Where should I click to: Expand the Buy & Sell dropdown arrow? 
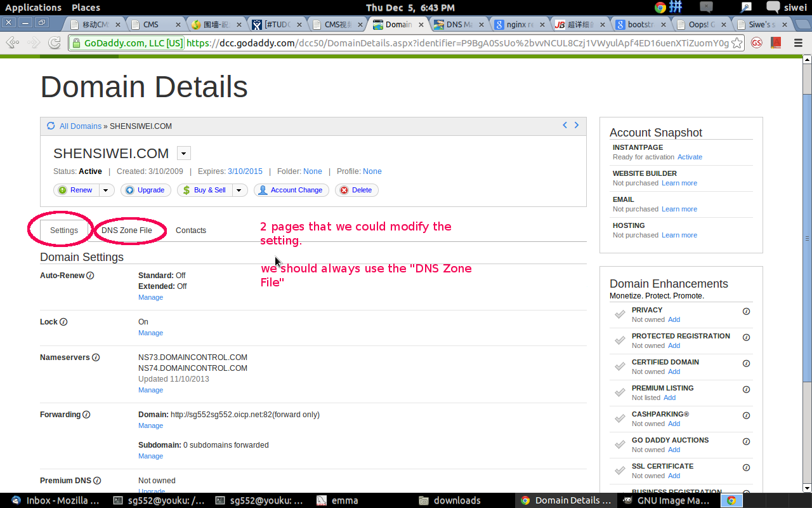pyautogui.click(x=239, y=190)
